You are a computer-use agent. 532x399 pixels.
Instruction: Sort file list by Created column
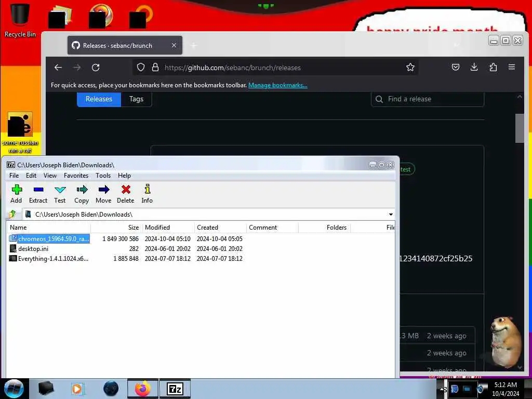[x=220, y=228]
